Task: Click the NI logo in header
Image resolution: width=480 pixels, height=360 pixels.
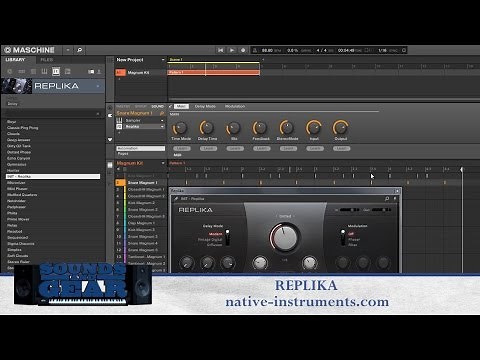Action: pyautogui.click(x=7, y=50)
